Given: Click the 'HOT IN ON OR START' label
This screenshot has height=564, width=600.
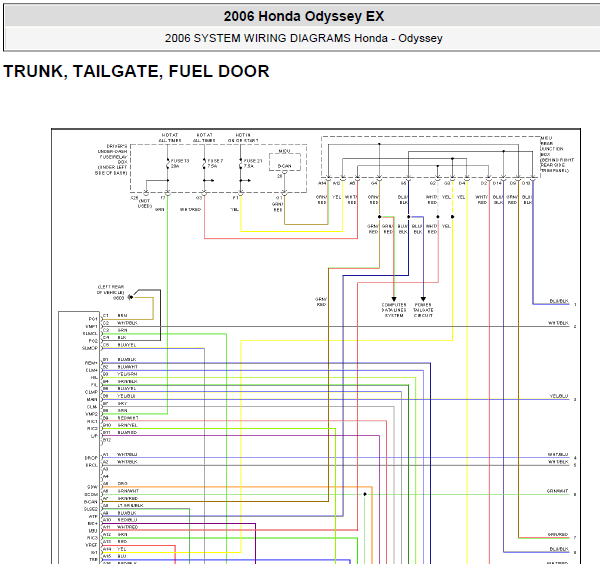Looking at the screenshot, I should [243, 138].
